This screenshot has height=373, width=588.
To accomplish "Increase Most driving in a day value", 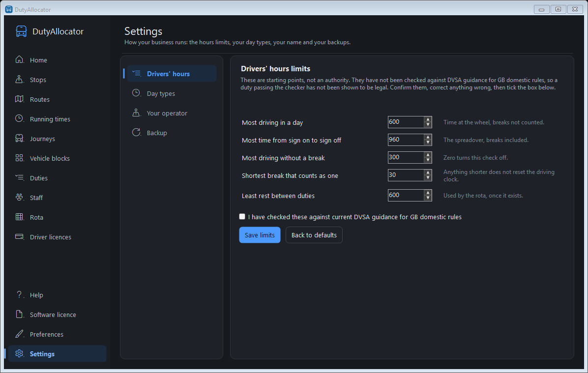I will [428, 119].
